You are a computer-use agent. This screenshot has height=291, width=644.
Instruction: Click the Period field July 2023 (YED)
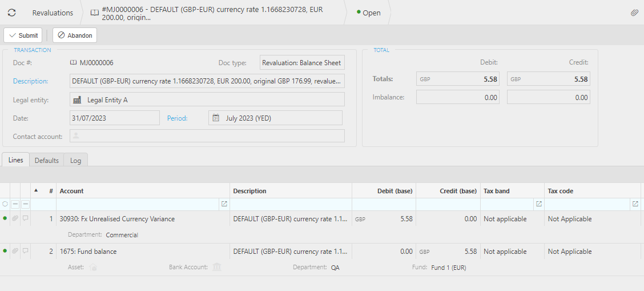click(275, 118)
